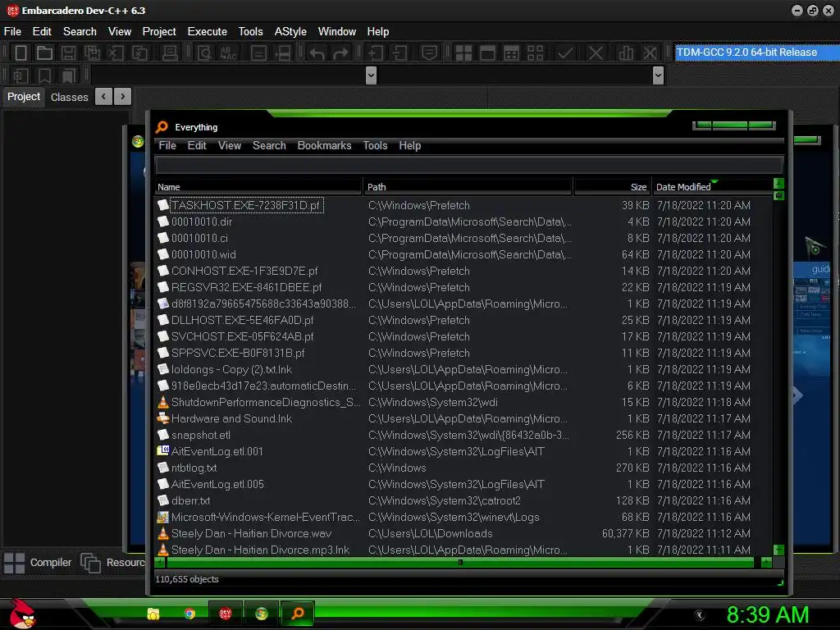Show hidden tray icons arrow

pos(699,615)
